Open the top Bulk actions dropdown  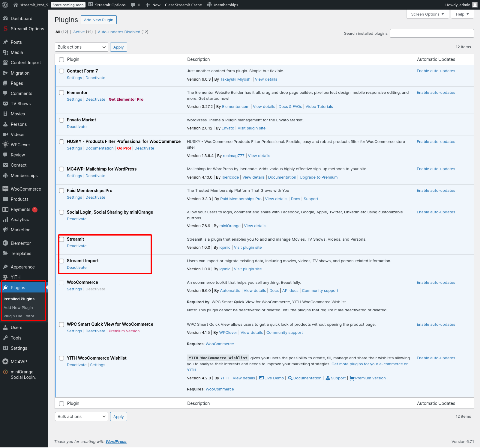tap(82, 47)
